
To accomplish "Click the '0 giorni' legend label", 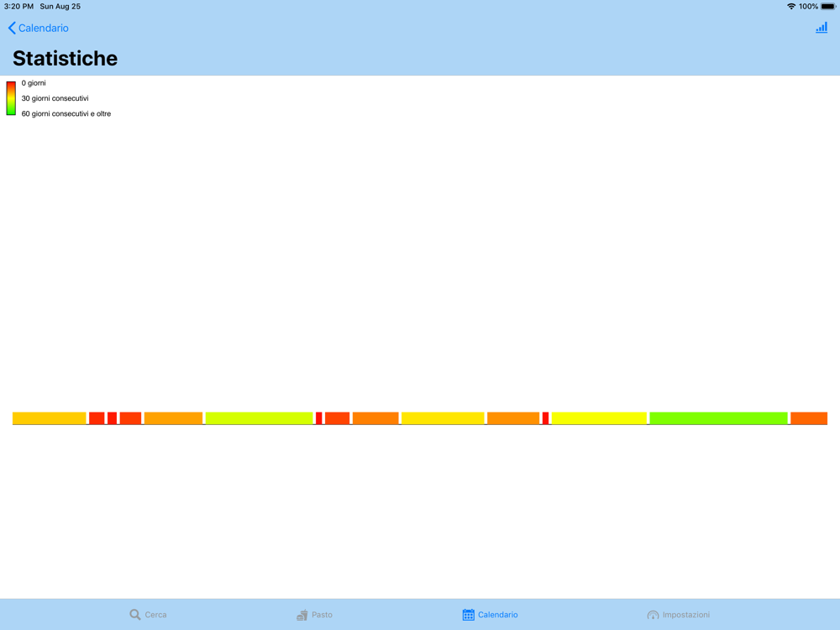I will [x=34, y=83].
